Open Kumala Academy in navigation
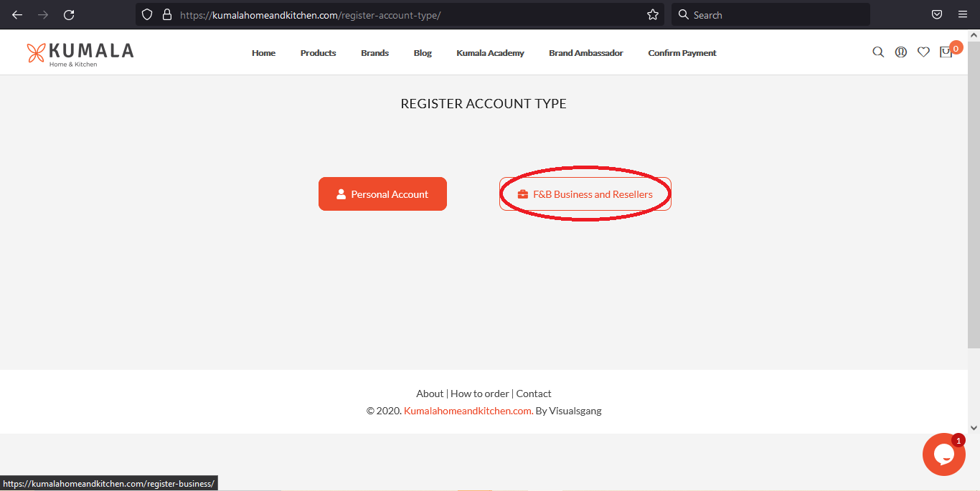Image resolution: width=980 pixels, height=491 pixels. 490,53
